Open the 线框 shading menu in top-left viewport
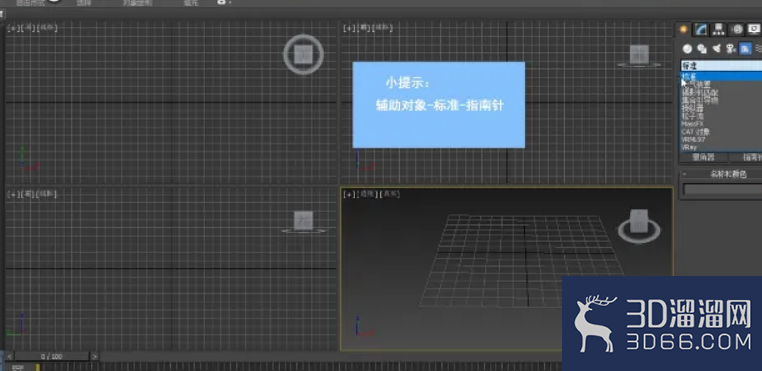 48,28
